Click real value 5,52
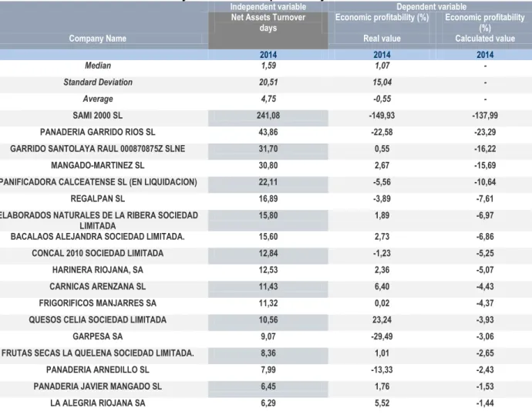The width and height of the screenshot is (532, 415). point(382,403)
